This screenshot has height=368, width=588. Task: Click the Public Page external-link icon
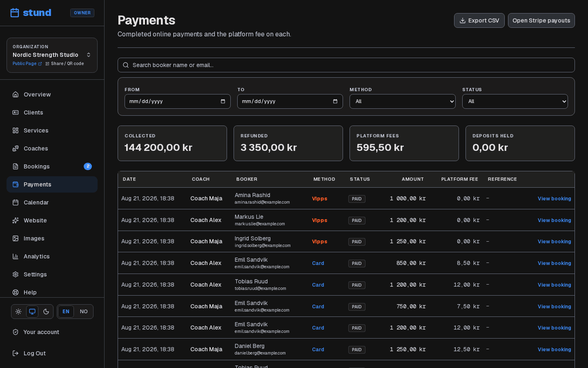[x=40, y=64]
